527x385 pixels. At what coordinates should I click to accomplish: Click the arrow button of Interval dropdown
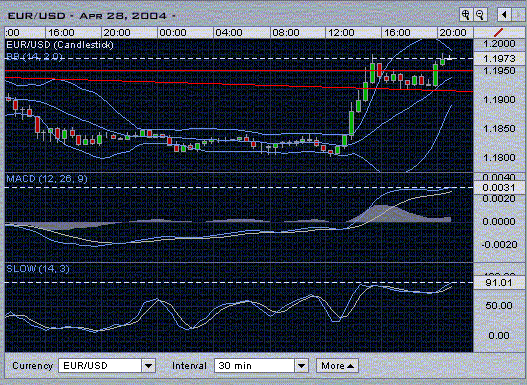click(x=301, y=366)
